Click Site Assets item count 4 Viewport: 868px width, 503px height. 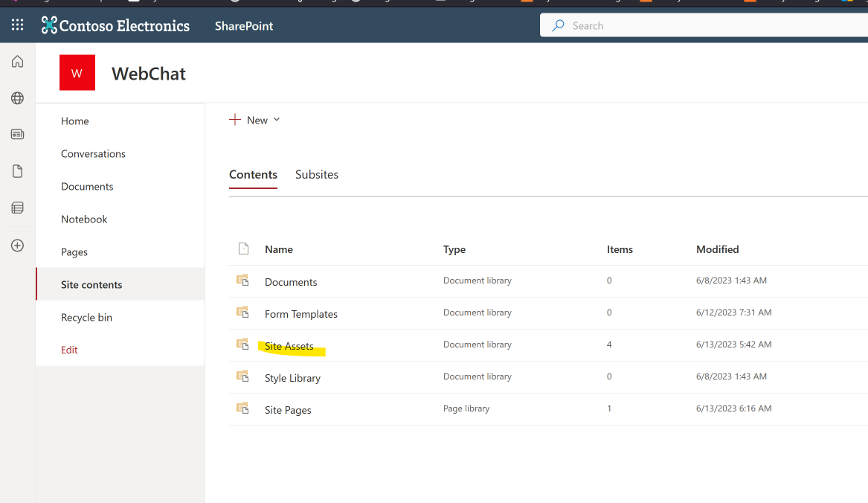coord(609,344)
